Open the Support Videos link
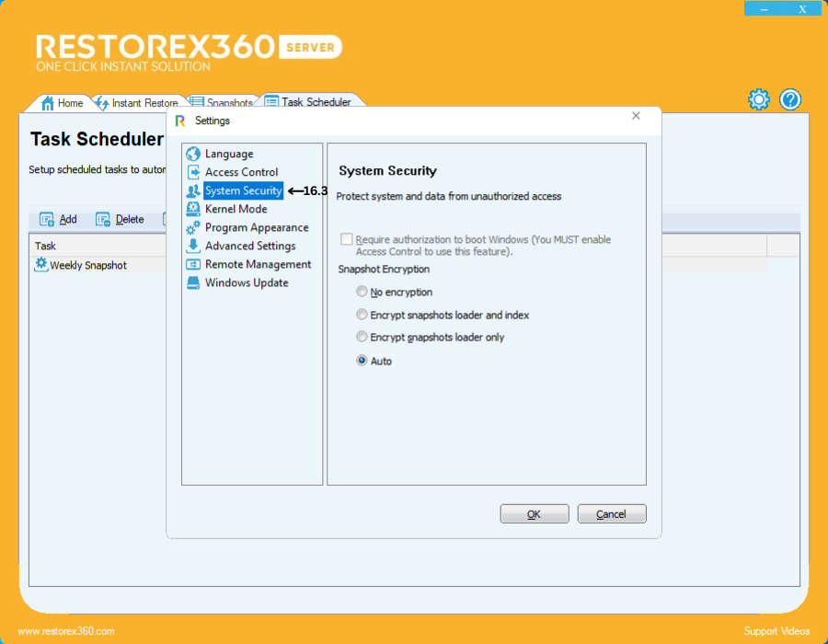828x644 pixels. click(x=776, y=631)
